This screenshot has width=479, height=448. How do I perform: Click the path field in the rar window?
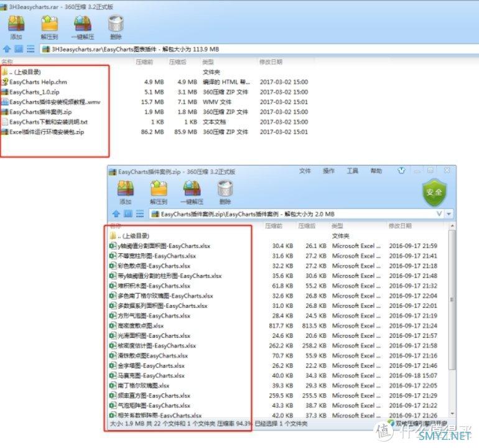[259, 49]
